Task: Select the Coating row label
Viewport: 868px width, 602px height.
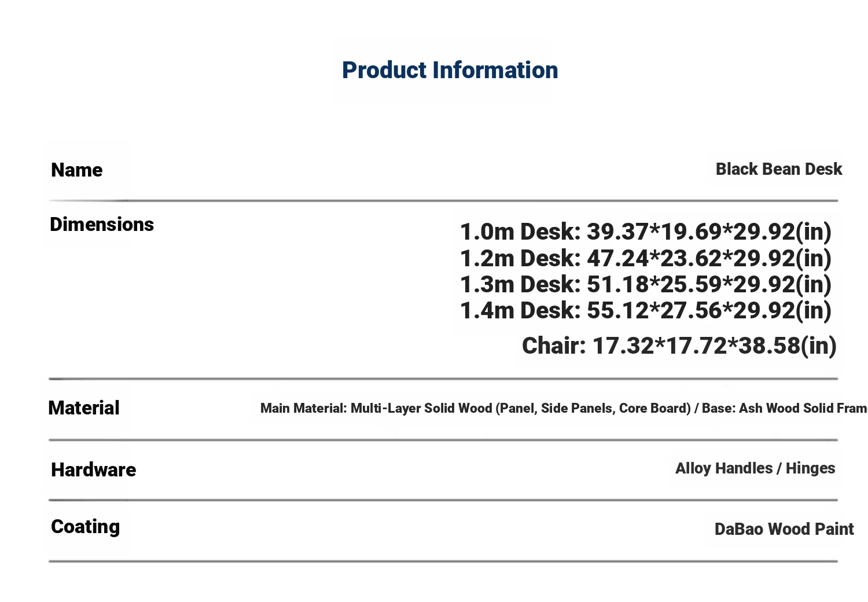Action: click(x=86, y=527)
